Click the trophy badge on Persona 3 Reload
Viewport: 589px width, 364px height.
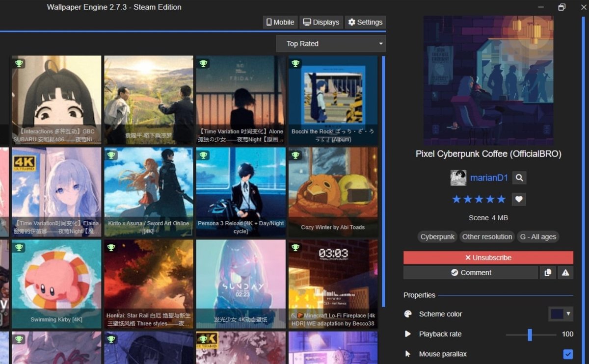coord(203,156)
